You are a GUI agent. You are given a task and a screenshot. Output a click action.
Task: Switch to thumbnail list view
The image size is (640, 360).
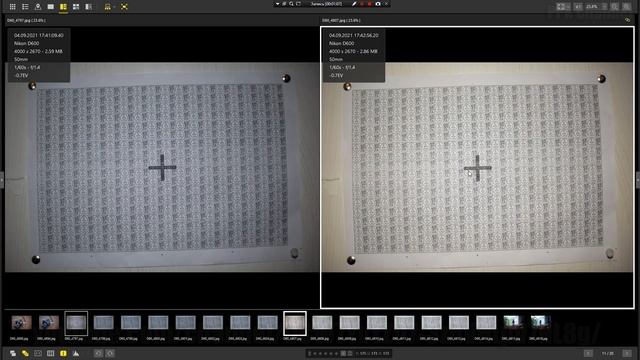(x=25, y=7)
